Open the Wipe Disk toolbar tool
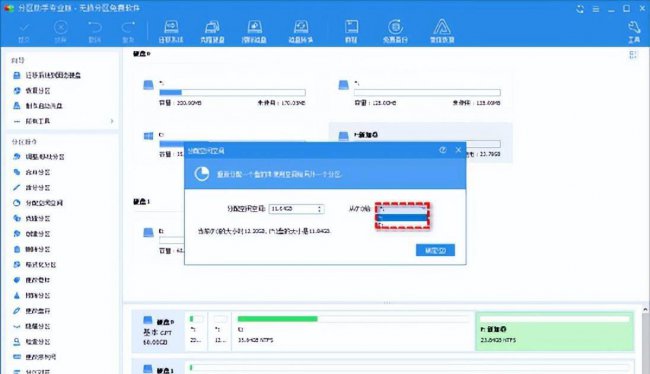 click(x=254, y=32)
